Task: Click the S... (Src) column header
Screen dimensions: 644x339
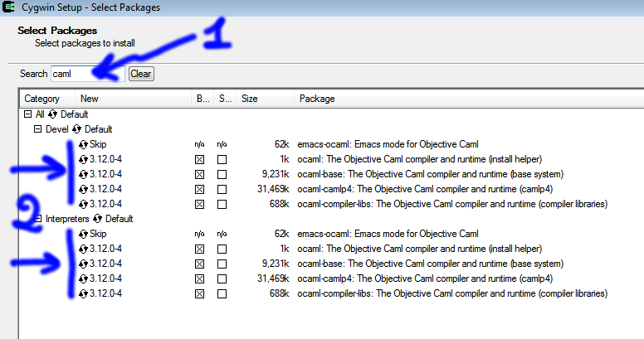Action: (x=225, y=99)
